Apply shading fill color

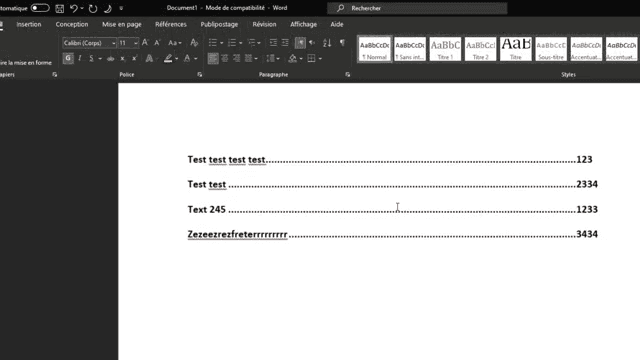(x=292, y=58)
